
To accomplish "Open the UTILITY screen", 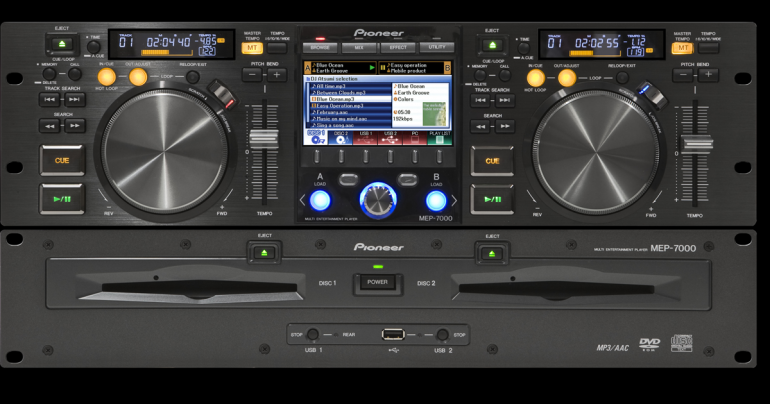I will pyautogui.click(x=437, y=47).
